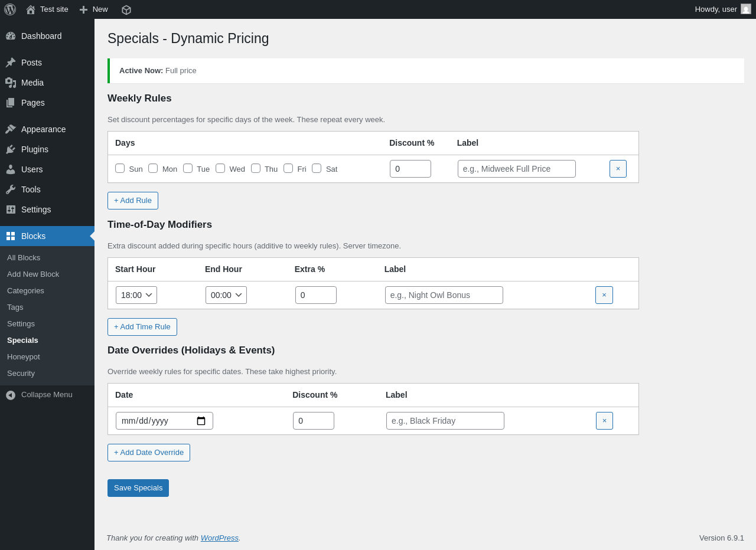The width and height of the screenshot is (756, 550).
Task: Focus the Extra % number field
Action: (x=316, y=295)
